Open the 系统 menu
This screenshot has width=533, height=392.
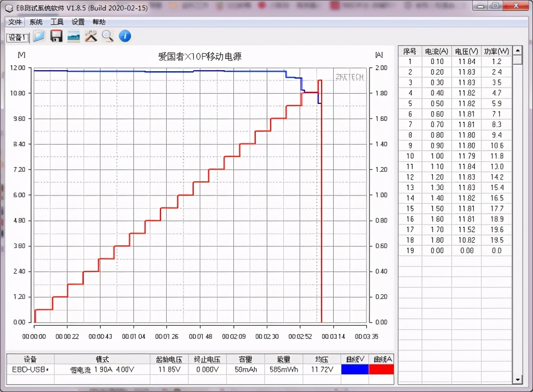click(x=36, y=22)
